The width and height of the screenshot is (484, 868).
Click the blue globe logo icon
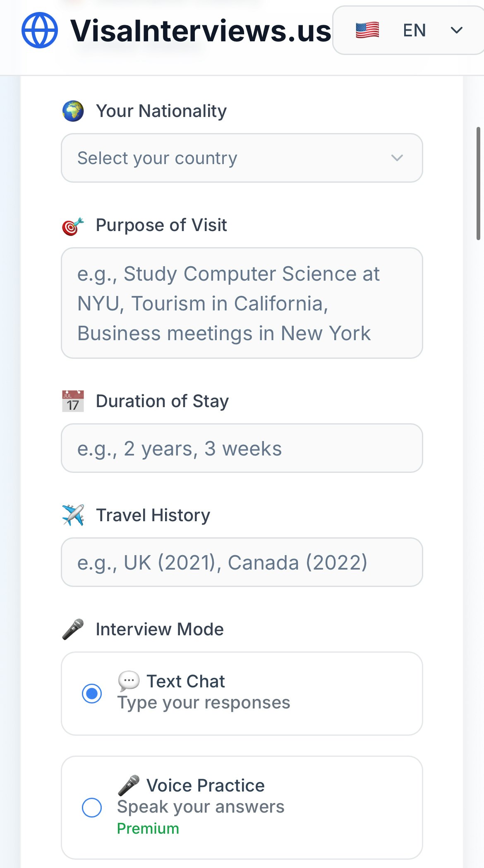click(x=40, y=30)
